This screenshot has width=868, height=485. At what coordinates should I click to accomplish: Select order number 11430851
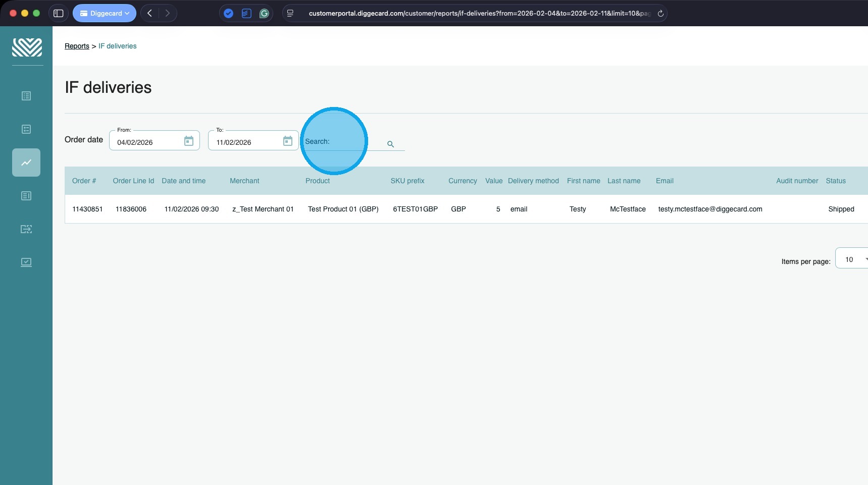tap(87, 209)
